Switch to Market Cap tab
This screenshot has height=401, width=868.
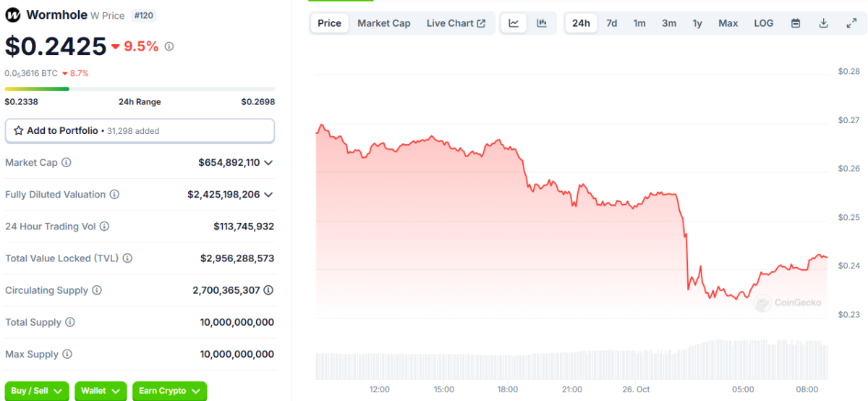point(384,23)
